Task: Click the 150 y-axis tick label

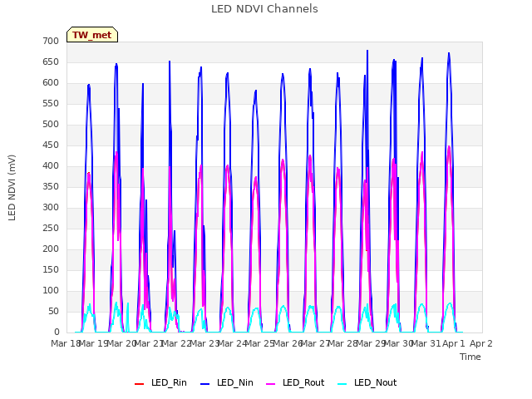Action: point(51,269)
